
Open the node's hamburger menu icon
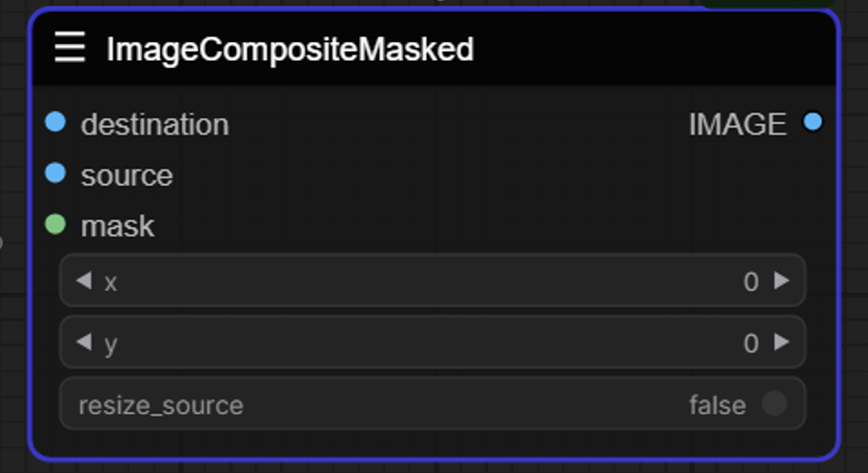(70, 47)
